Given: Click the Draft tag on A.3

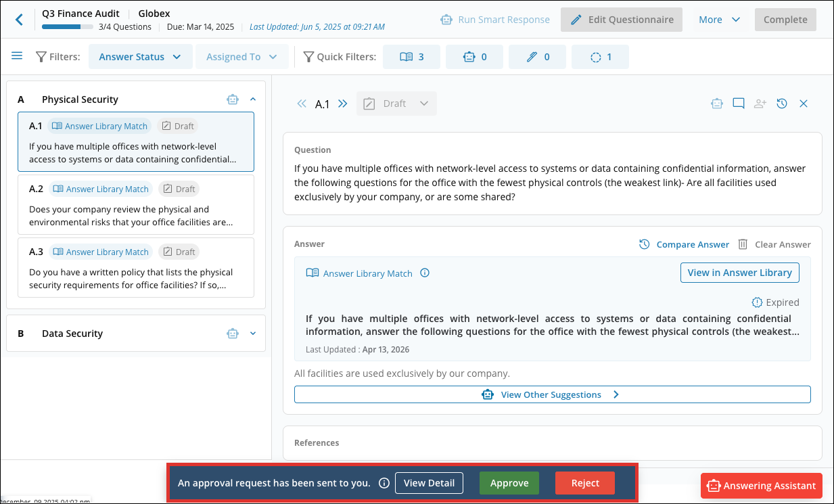Looking at the screenshot, I should (179, 252).
